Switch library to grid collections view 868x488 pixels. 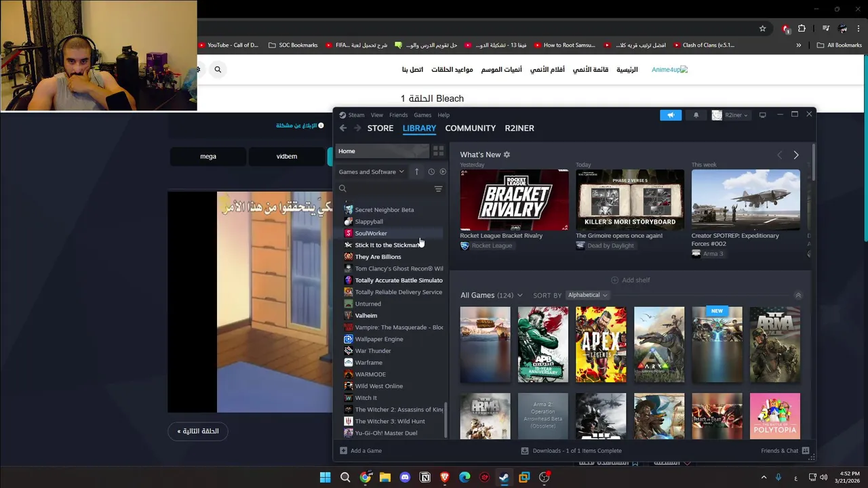coord(439,151)
